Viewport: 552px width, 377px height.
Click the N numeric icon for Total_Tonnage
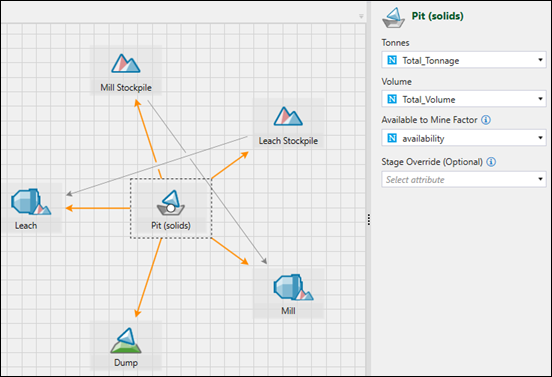click(x=392, y=60)
